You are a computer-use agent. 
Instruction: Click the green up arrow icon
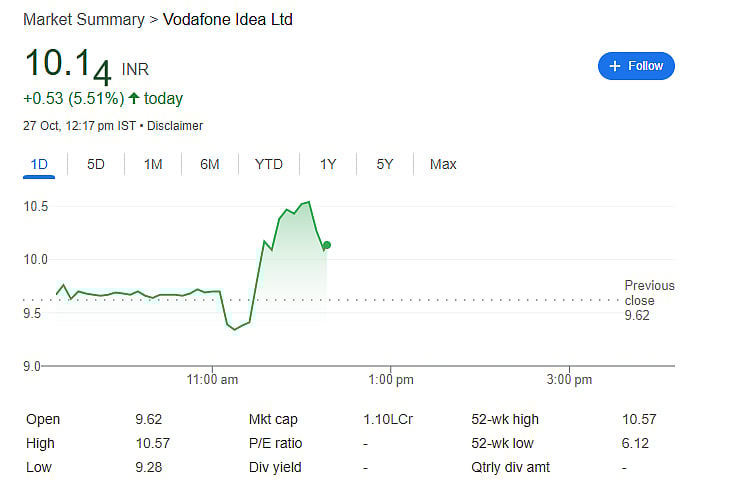click(134, 98)
